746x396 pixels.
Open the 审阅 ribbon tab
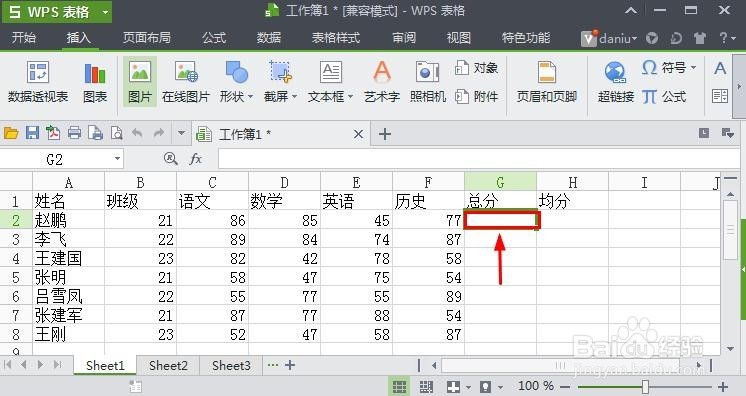tap(404, 38)
